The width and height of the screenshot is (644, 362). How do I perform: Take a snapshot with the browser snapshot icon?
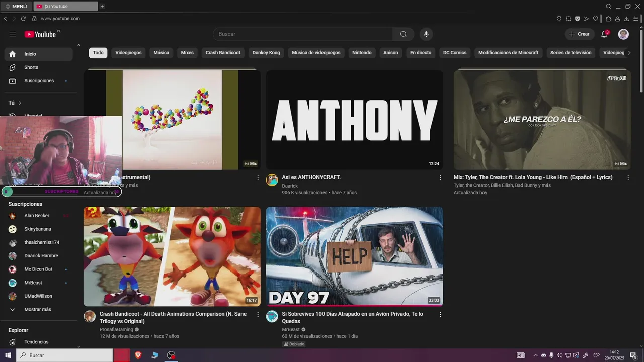click(568, 19)
